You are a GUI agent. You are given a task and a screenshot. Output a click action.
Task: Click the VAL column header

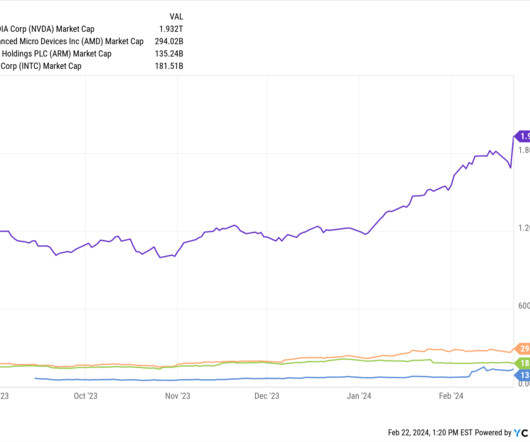pyautogui.click(x=176, y=17)
